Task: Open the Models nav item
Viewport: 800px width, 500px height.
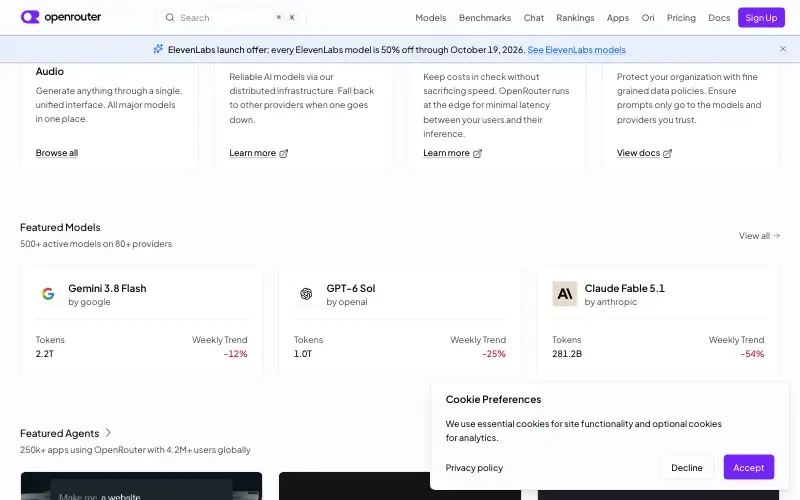Action: pos(431,17)
